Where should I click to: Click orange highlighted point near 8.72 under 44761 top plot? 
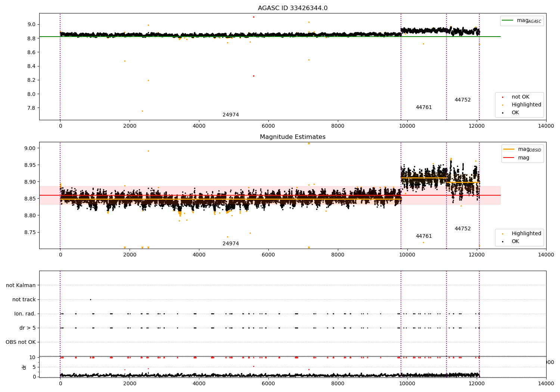coord(423,44)
